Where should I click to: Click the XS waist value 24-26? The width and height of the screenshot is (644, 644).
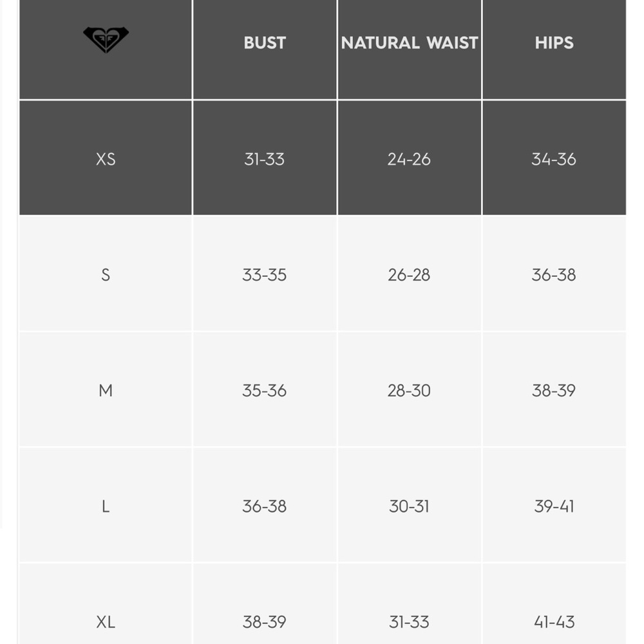409,159
